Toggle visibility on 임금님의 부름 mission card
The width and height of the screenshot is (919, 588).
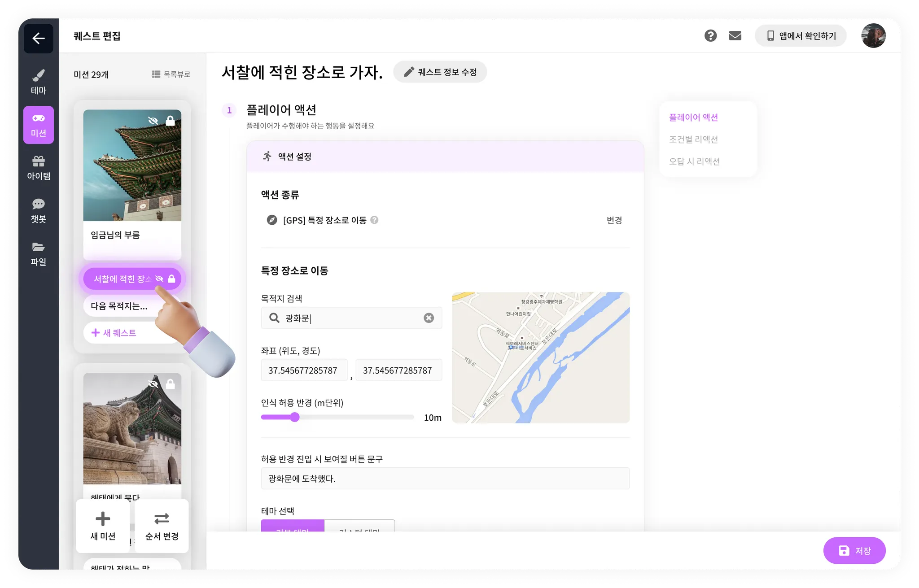pos(153,121)
